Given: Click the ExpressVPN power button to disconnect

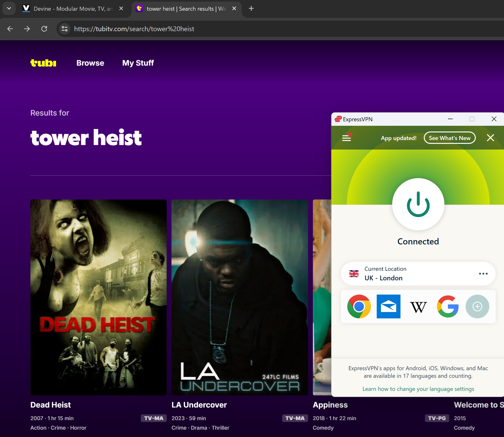Looking at the screenshot, I should coord(418,204).
